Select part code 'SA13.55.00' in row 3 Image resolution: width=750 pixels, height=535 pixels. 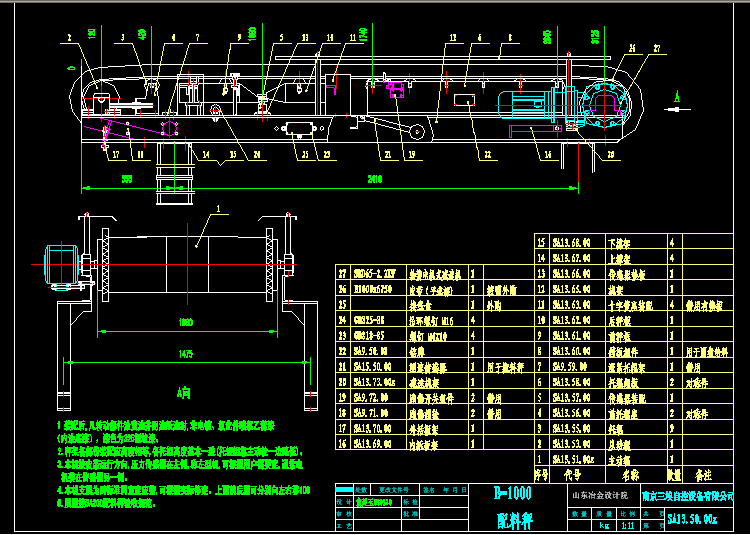tap(571, 429)
